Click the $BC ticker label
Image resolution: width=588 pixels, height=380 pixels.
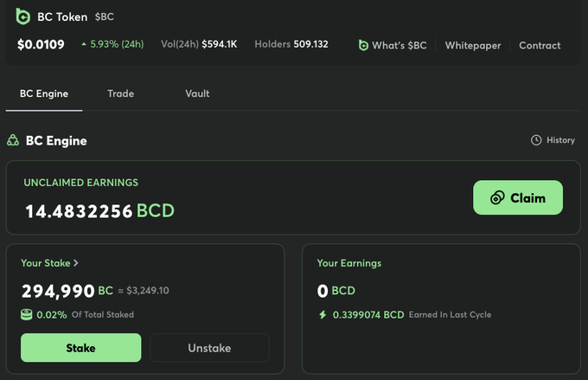click(x=105, y=17)
